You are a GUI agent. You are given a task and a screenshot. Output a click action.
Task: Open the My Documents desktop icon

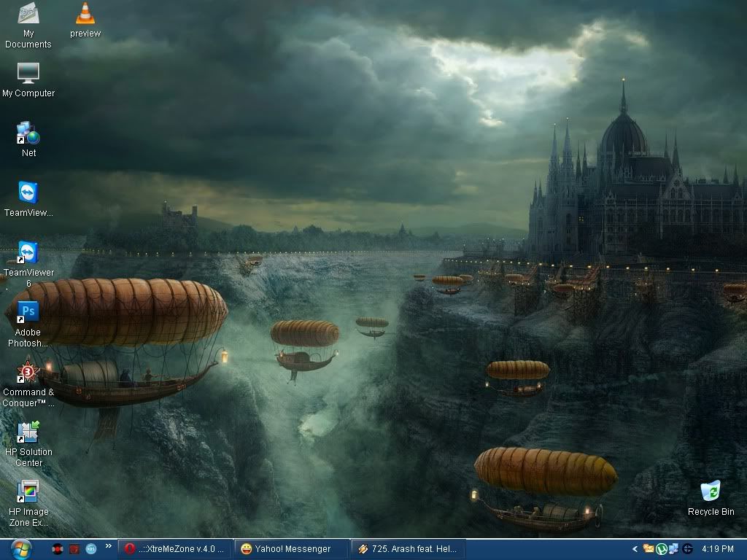pyautogui.click(x=28, y=24)
